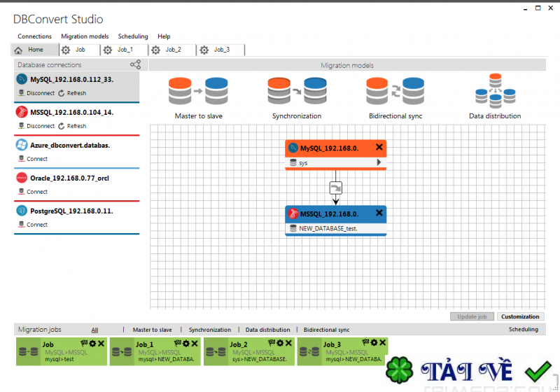Switch to the Home tab

click(35, 50)
